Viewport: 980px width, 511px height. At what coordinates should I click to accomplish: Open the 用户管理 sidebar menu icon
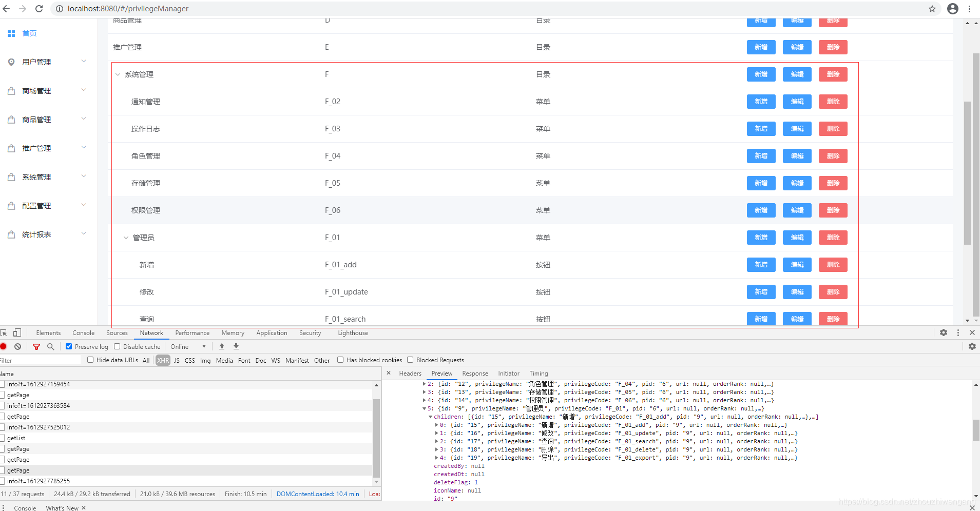point(12,62)
